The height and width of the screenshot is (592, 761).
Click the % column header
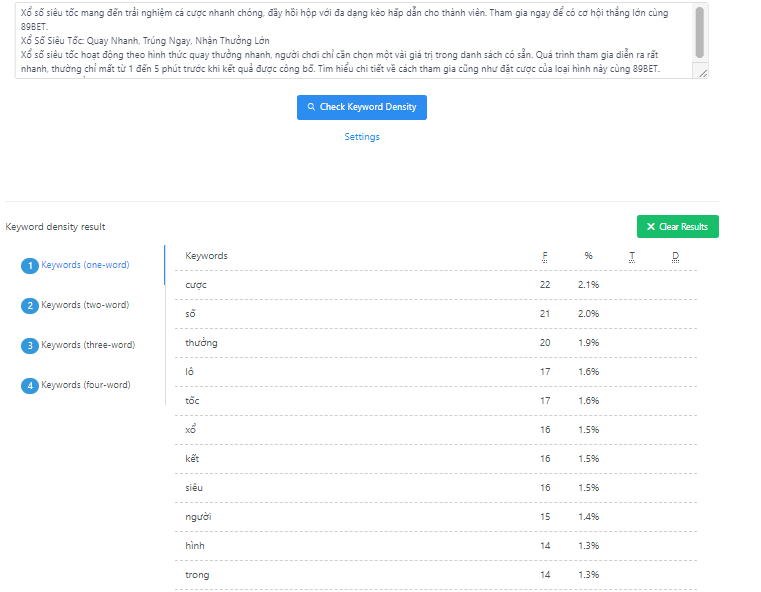[588, 256]
